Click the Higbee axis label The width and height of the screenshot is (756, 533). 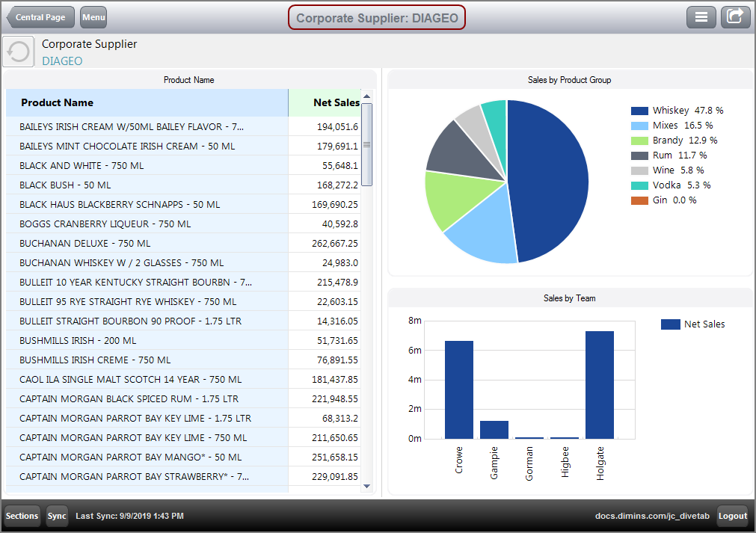[x=565, y=462]
